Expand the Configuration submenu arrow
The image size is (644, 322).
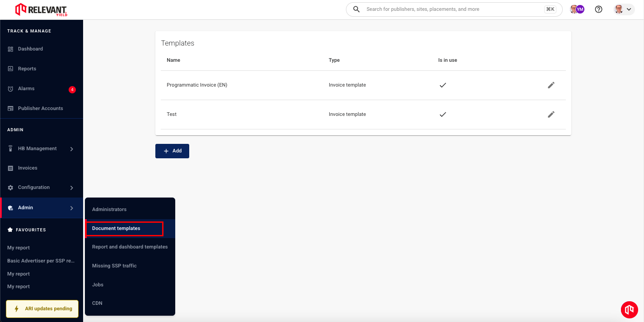pyautogui.click(x=72, y=188)
